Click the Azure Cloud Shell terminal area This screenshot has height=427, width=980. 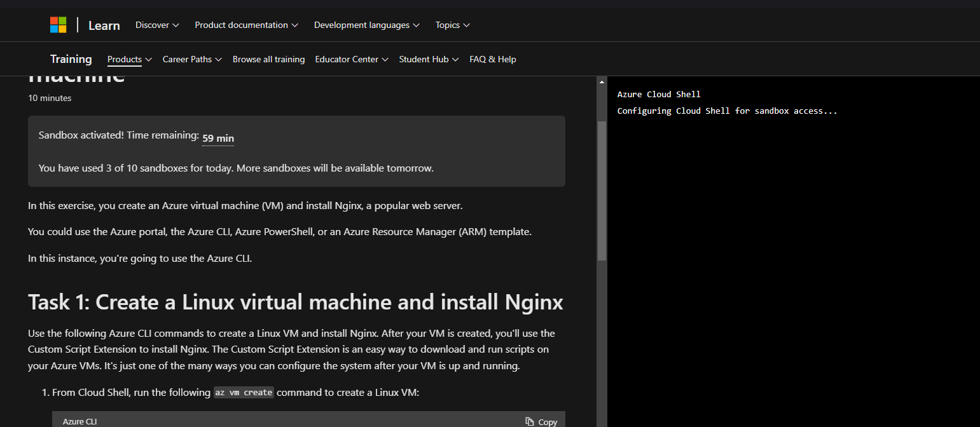point(794,252)
